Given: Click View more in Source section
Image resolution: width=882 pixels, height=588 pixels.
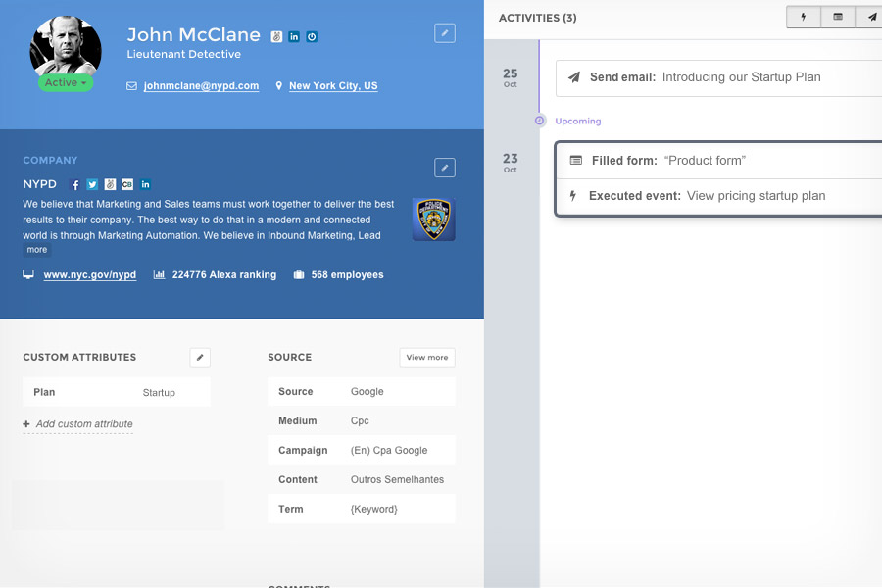Looking at the screenshot, I should (427, 358).
